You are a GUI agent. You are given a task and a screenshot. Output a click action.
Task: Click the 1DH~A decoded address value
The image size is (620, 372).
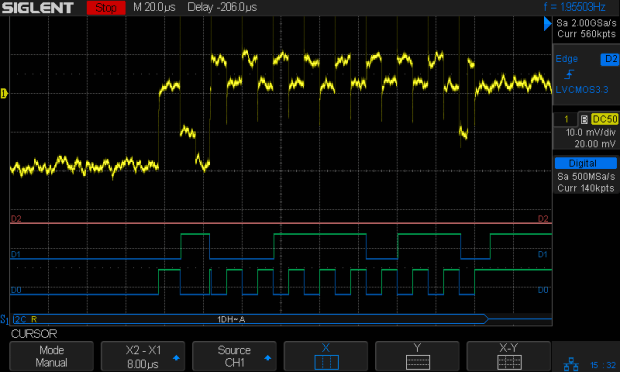(231, 319)
